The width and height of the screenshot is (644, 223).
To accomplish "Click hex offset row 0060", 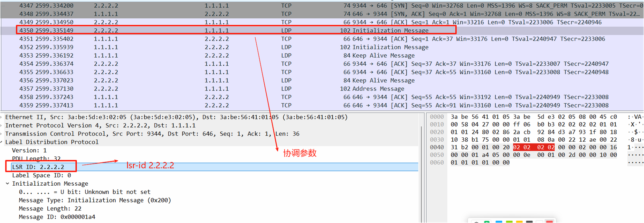I will coord(437,163).
